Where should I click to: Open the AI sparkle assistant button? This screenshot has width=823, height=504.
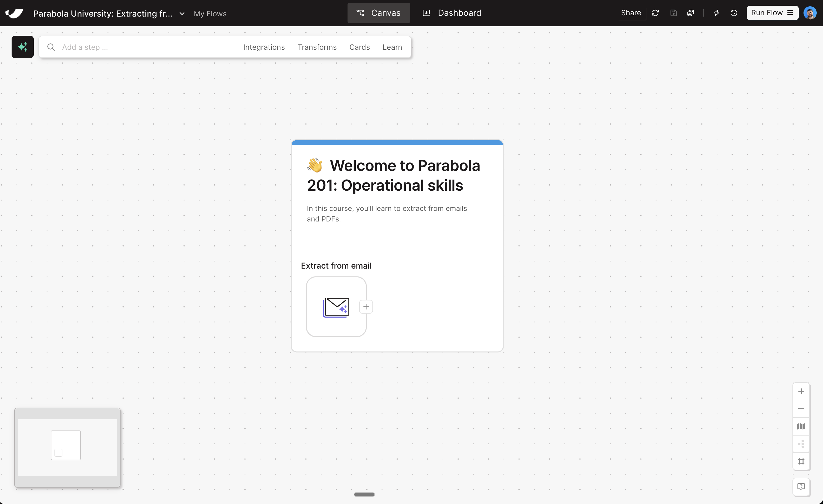pos(22,47)
